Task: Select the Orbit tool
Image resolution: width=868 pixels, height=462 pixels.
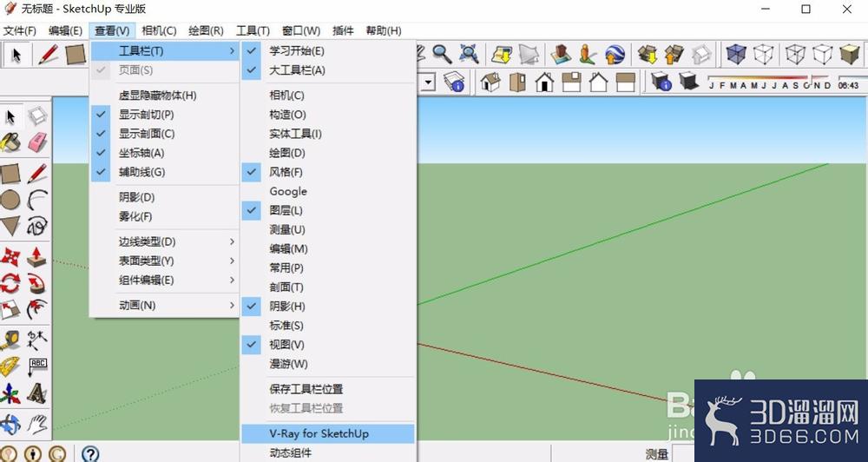Action: click(x=10, y=425)
